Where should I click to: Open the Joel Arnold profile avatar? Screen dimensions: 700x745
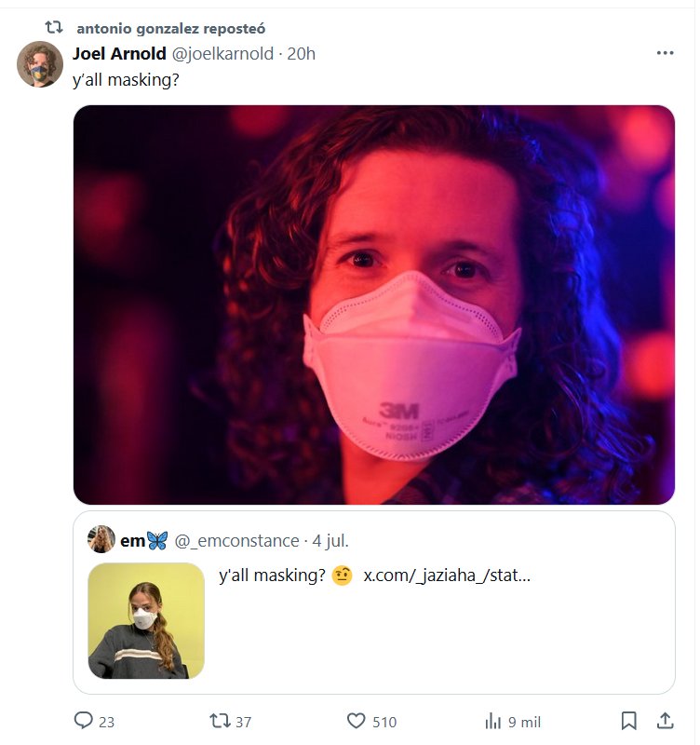pyautogui.click(x=40, y=64)
